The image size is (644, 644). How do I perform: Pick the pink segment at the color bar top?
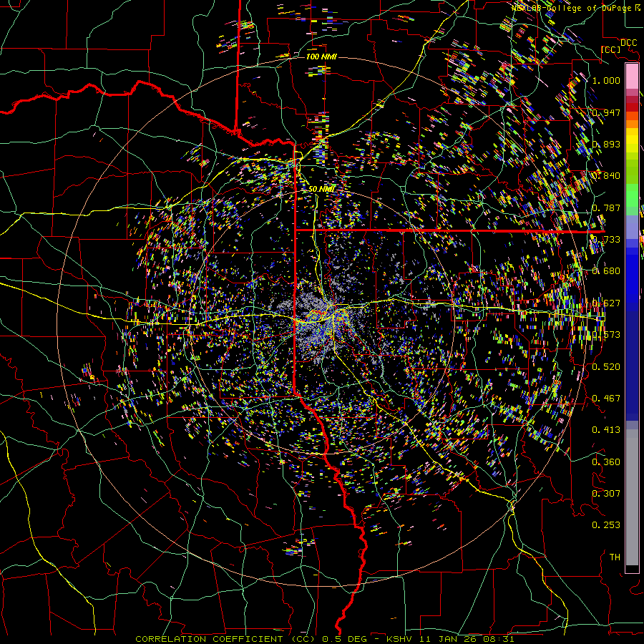coord(632,77)
